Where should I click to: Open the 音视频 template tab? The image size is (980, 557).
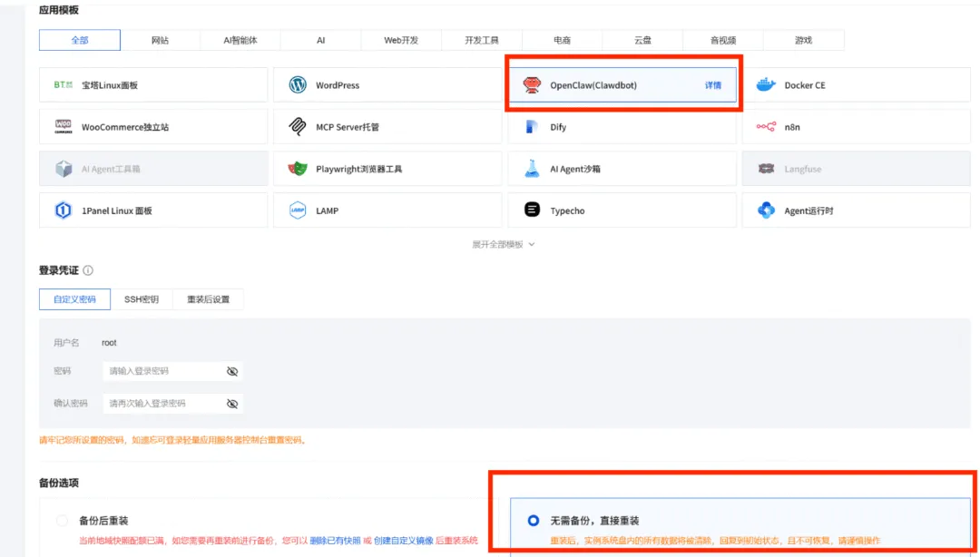723,40
